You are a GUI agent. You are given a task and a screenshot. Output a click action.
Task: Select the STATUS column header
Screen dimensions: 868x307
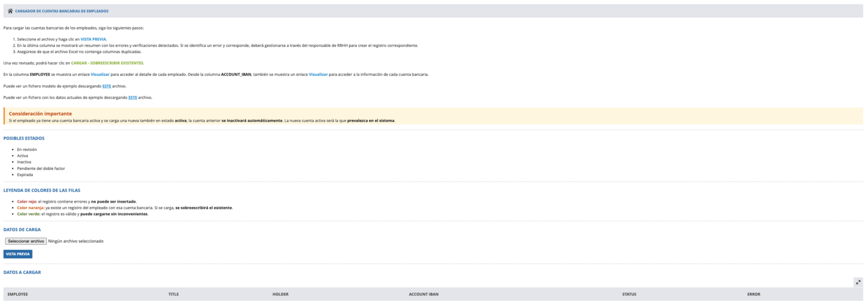629,294
